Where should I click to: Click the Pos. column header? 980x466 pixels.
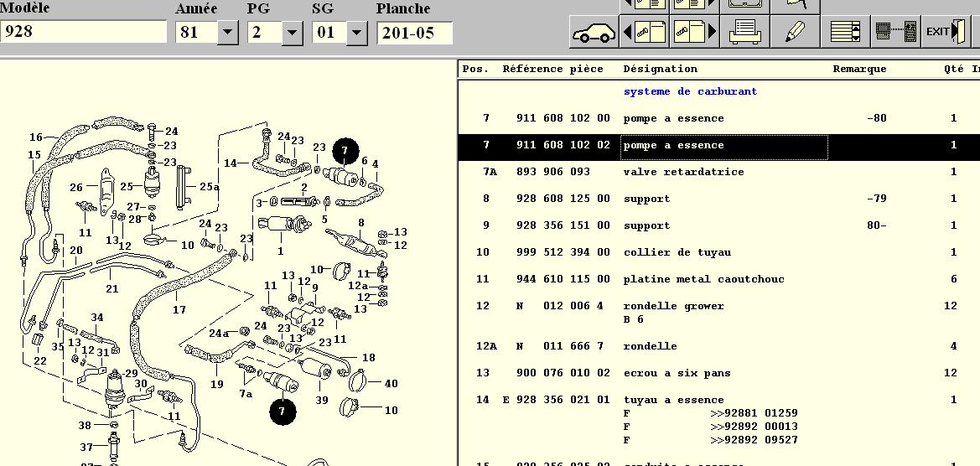pos(475,69)
